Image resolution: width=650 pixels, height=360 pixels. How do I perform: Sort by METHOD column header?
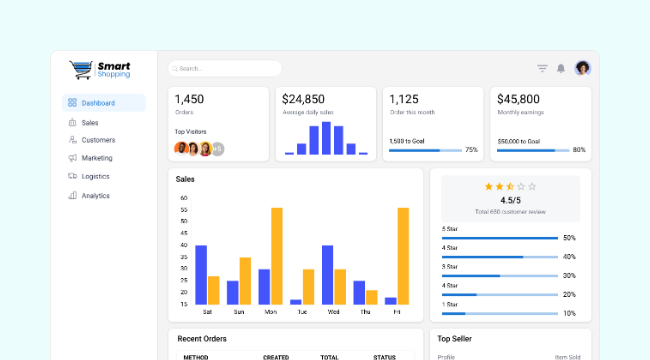click(x=196, y=357)
